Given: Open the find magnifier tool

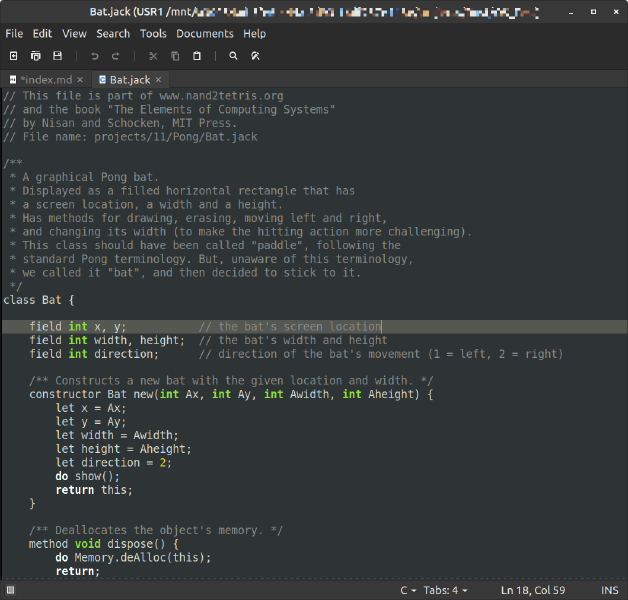Looking at the screenshot, I should tap(233, 56).
